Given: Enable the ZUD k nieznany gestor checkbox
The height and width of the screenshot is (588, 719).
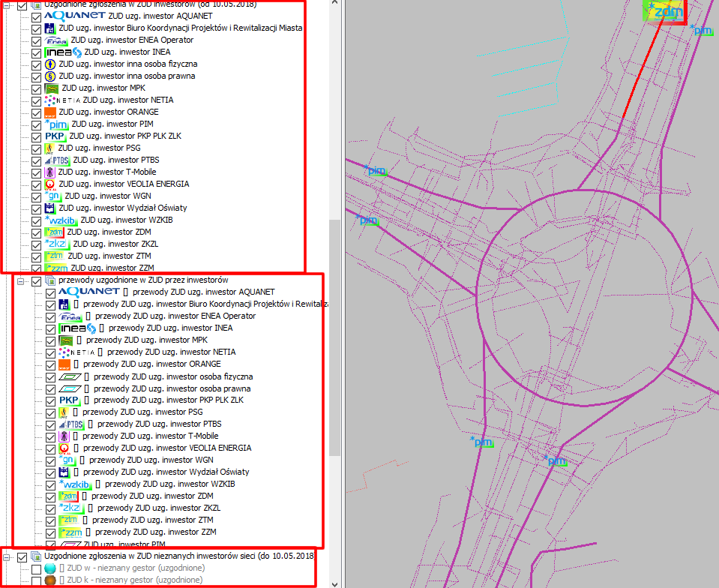Looking at the screenshot, I should point(36,580).
